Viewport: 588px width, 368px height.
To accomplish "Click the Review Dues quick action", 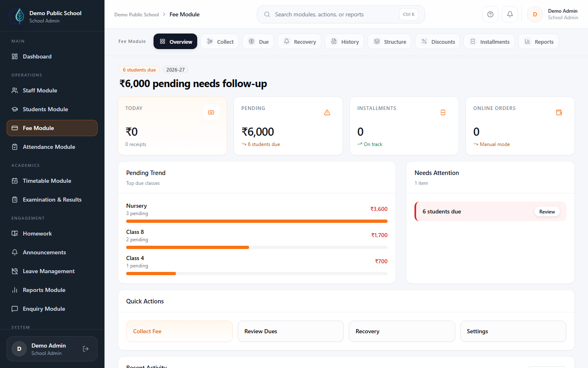I will [x=291, y=331].
